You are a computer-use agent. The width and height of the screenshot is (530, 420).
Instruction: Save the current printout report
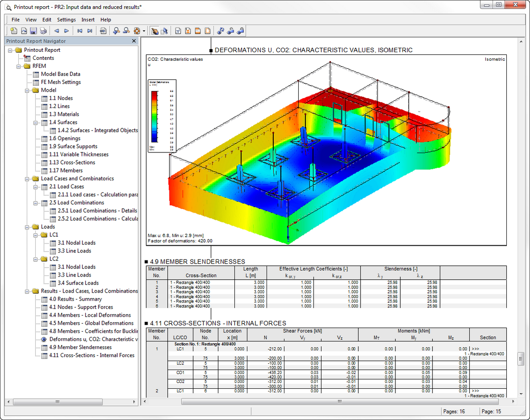33,31
